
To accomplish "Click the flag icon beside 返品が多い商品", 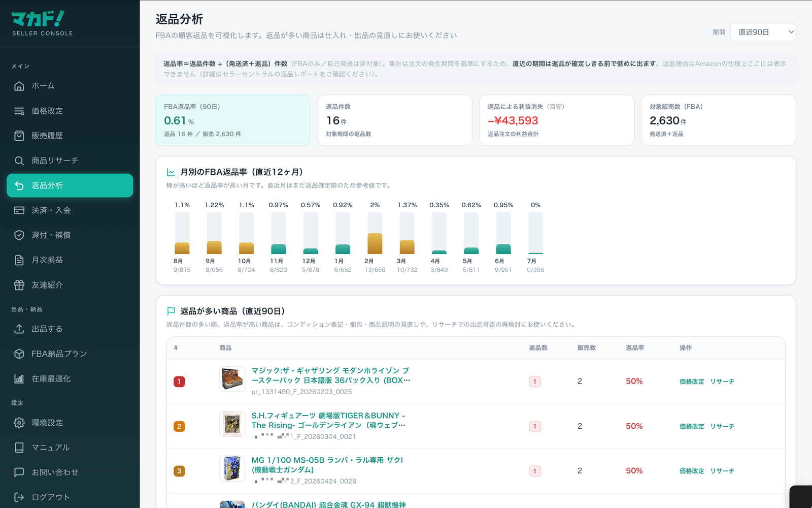I will click(x=171, y=311).
